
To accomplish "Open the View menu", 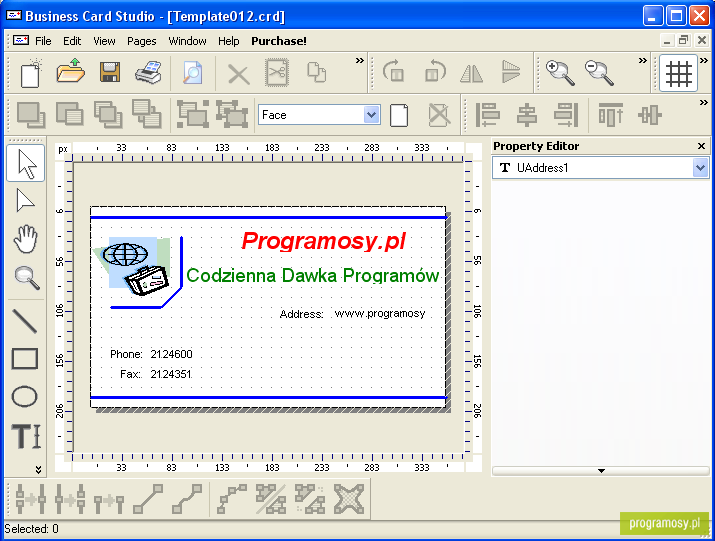I will (104, 41).
